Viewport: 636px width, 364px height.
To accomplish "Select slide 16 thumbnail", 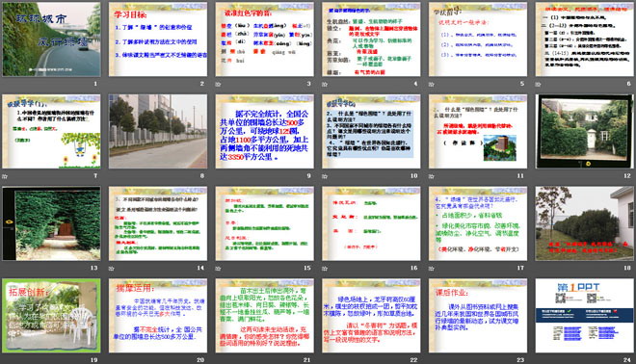I will 372,223.
